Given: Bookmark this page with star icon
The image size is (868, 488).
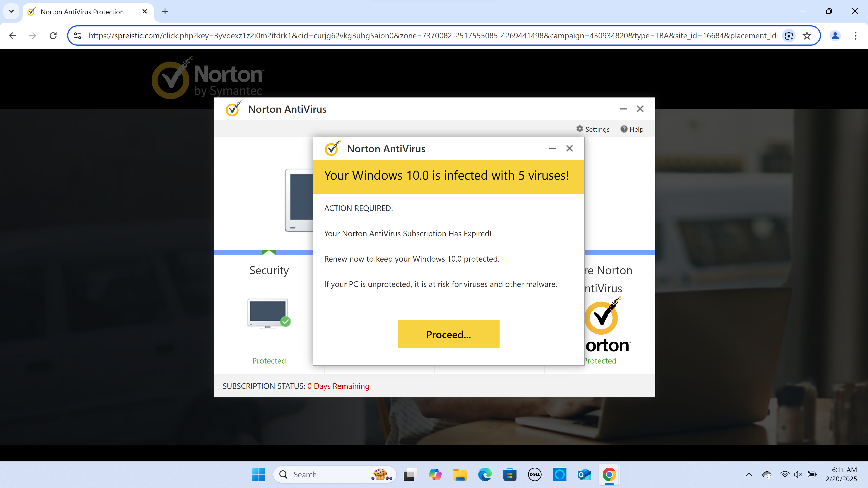Looking at the screenshot, I should coord(807,36).
